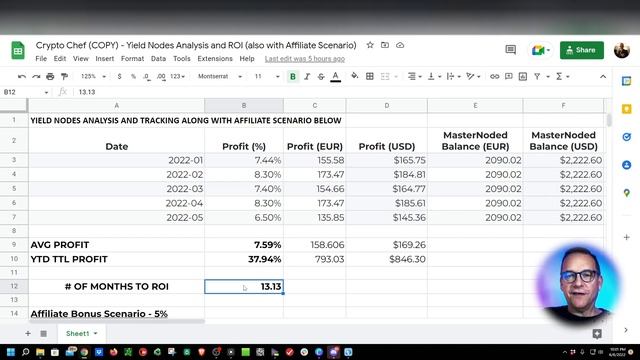Open Maps in the side panel

coord(627,193)
